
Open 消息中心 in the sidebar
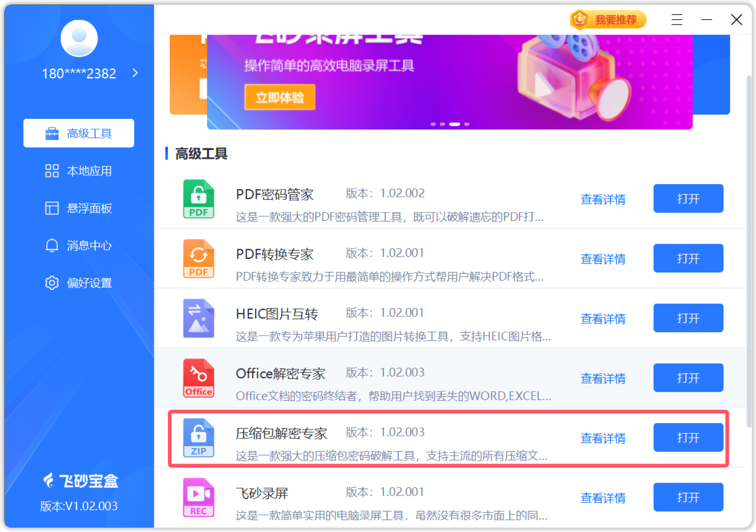coord(79,246)
